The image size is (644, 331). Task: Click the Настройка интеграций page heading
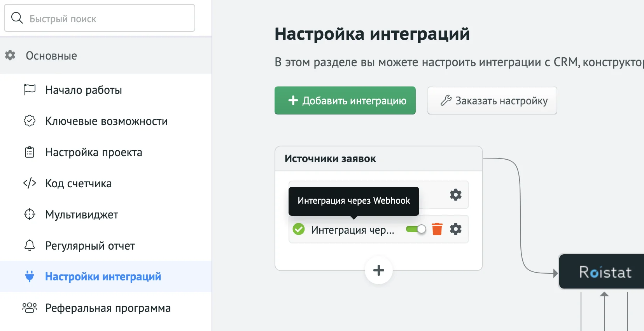[x=372, y=34]
